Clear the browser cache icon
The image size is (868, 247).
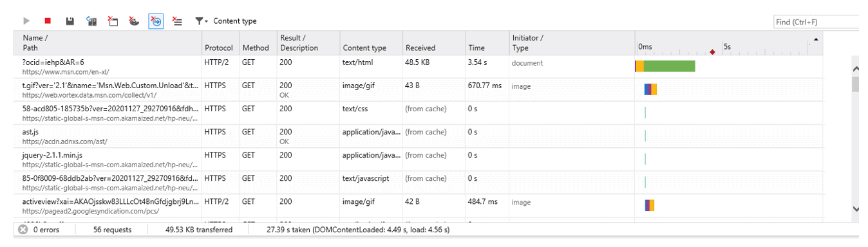pyautogui.click(x=113, y=21)
